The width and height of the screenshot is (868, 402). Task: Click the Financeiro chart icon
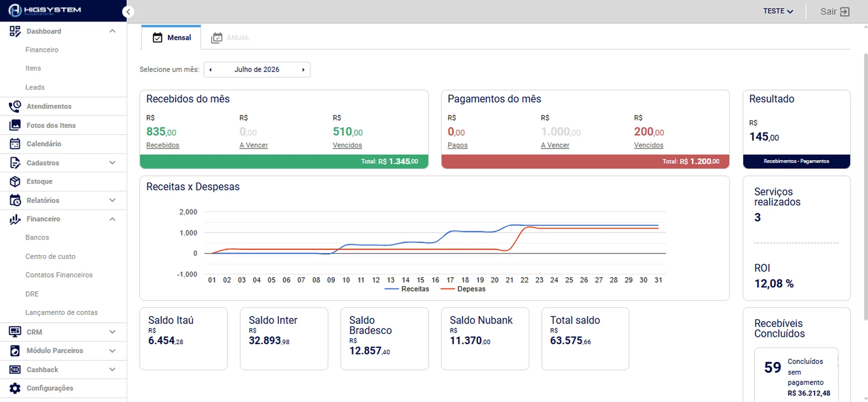15,219
